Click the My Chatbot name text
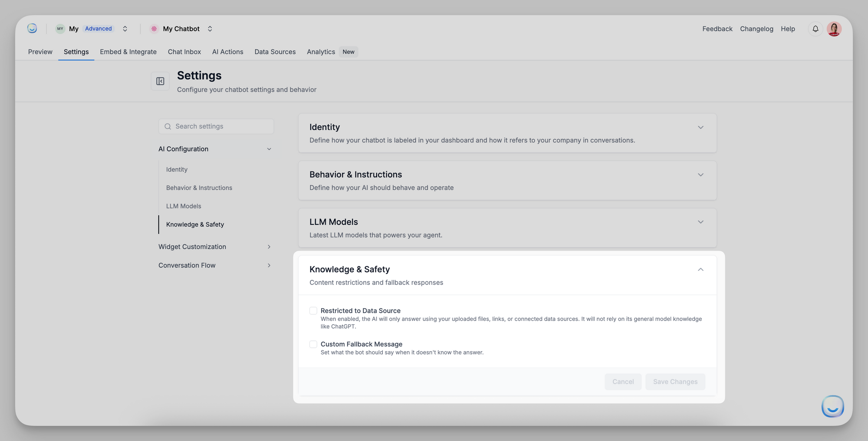Screen dimensions: 868x441 click(x=181, y=29)
